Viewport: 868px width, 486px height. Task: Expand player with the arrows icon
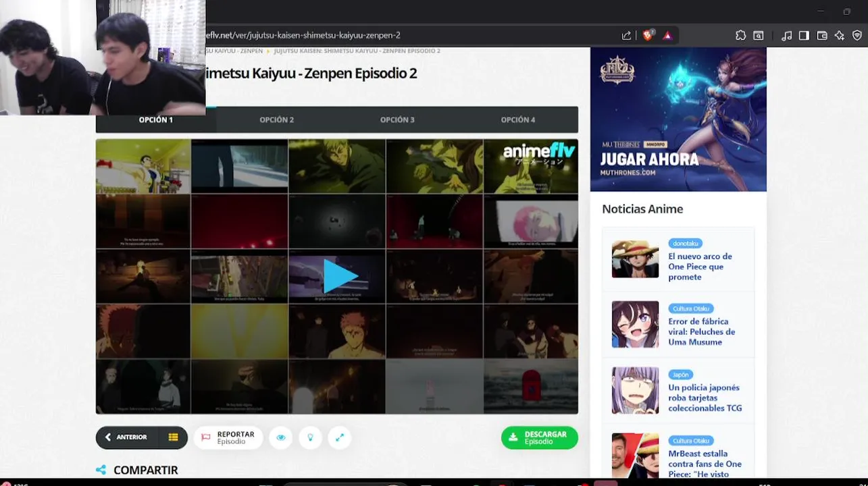click(340, 437)
